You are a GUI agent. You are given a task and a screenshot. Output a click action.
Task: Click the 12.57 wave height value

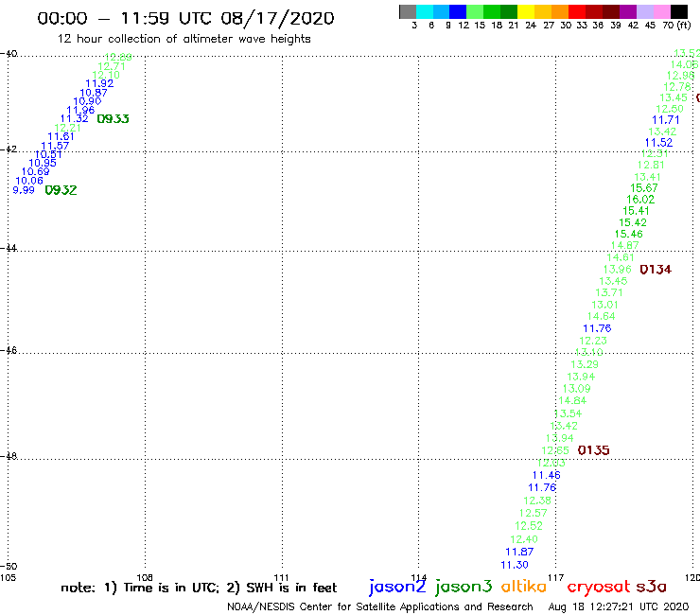click(533, 513)
